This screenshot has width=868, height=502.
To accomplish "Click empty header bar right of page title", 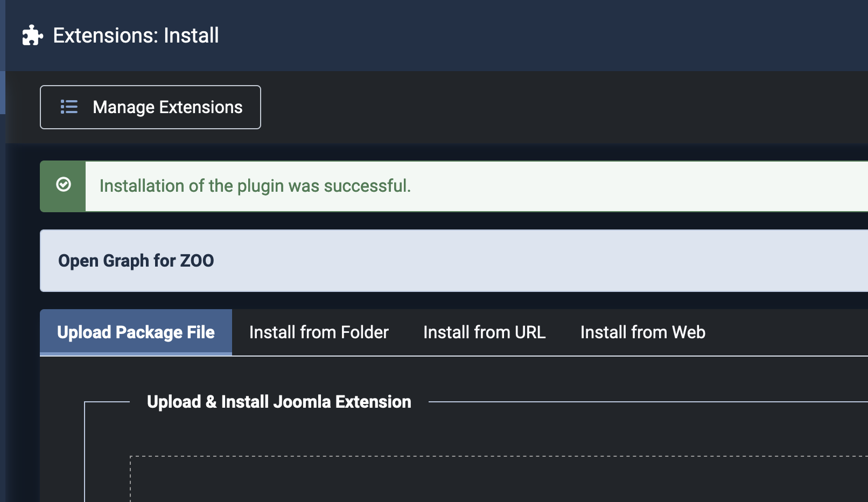I will (x=538, y=36).
